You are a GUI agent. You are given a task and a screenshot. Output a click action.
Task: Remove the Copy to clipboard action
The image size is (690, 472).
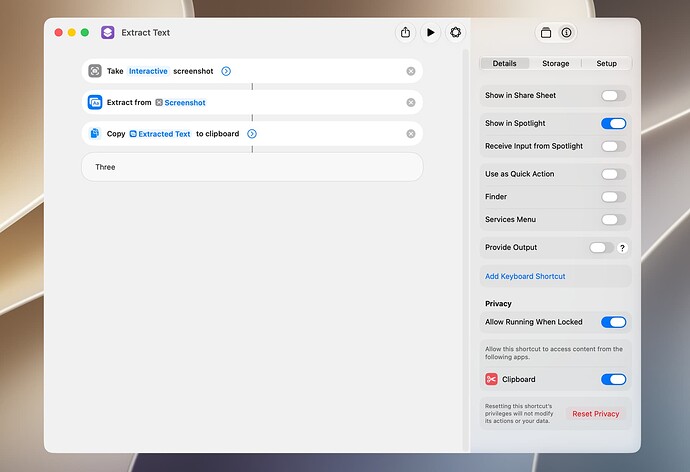coord(411,134)
